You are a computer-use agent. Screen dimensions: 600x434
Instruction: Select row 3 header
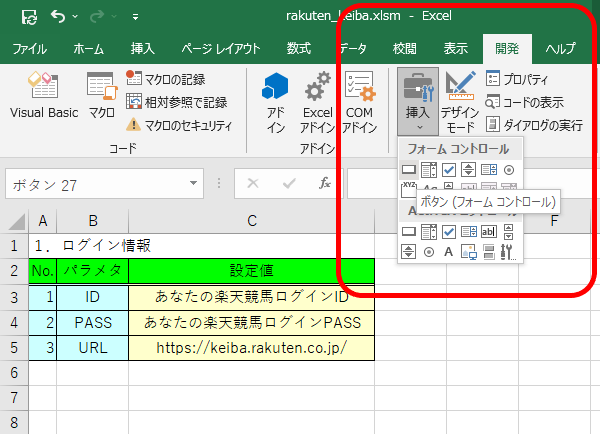coord(14,297)
